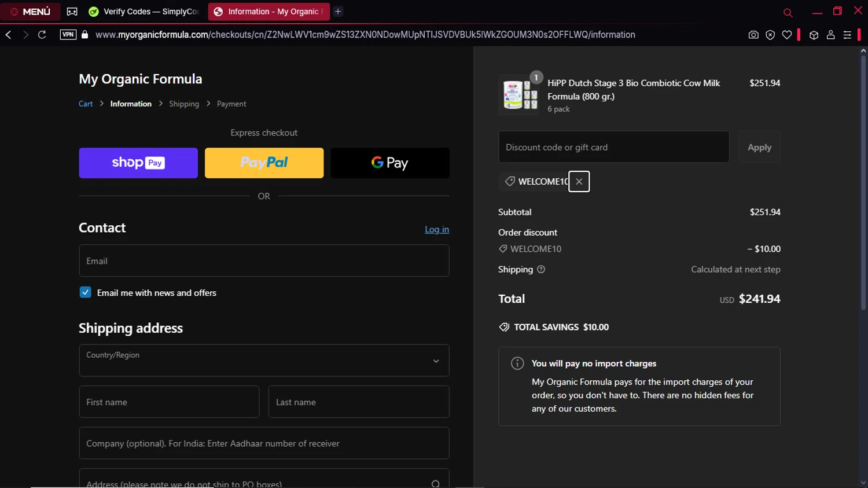Image resolution: width=868 pixels, height=488 pixels.
Task: Reload the checkout page
Action: point(42,35)
